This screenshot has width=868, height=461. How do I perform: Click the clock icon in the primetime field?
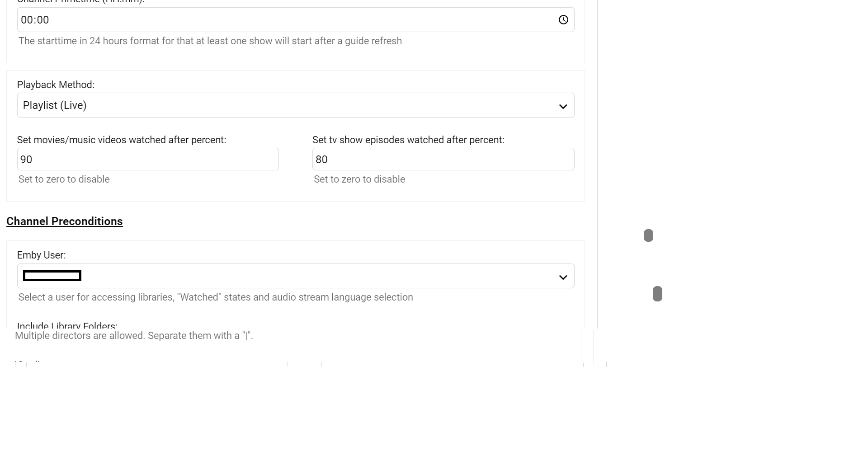pyautogui.click(x=563, y=20)
